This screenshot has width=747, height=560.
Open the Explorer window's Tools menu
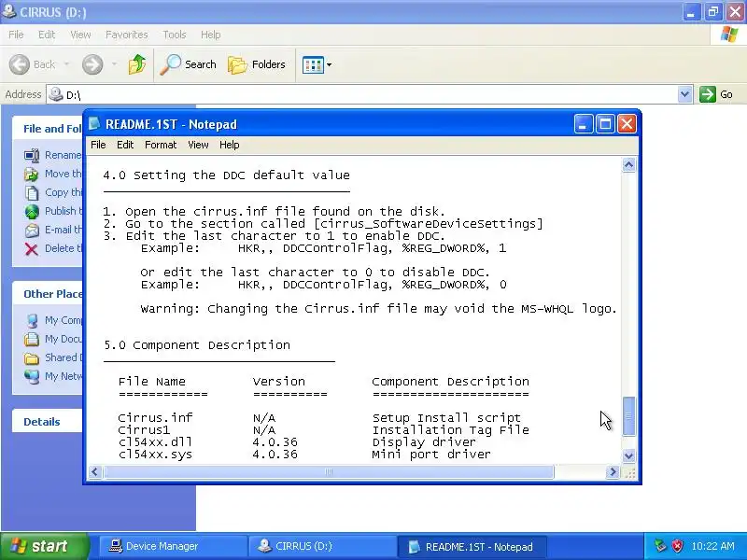click(x=175, y=35)
